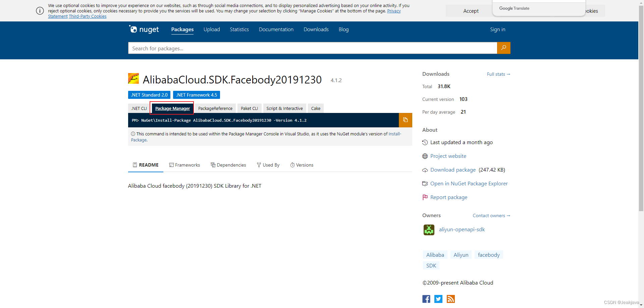Viewport: 644px width, 308px height.
Task: Click the Alibaba tag
Action: [x=435, y=255]
